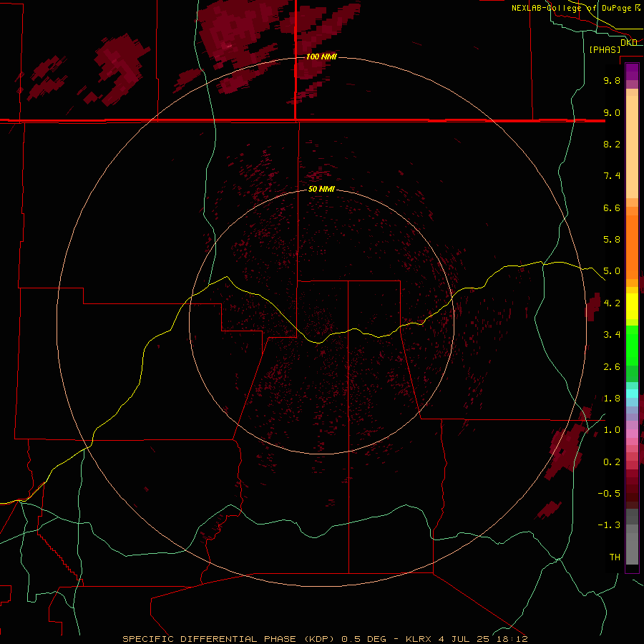Click the orange color bar segment
This screenshot has width=644, height=644.
tap(632, 248)
